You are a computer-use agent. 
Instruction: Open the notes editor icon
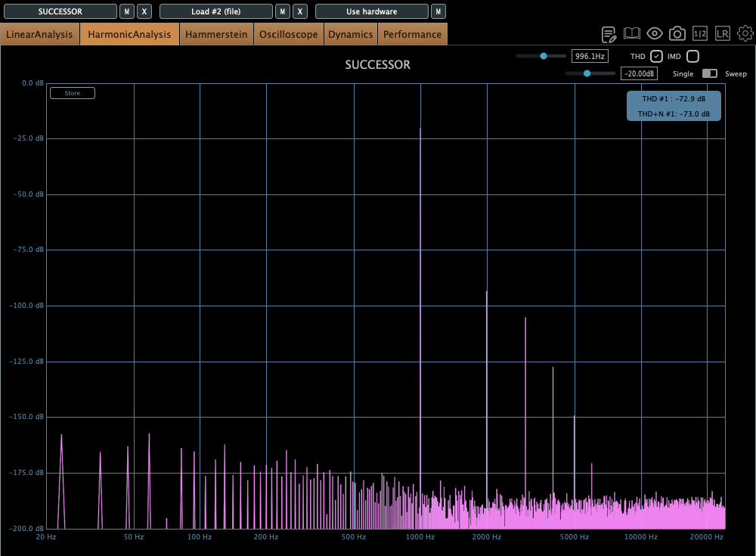[609, 34]
